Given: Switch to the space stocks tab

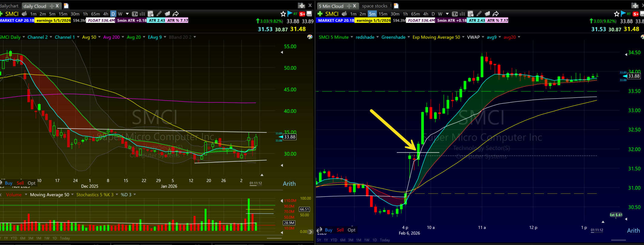Looking at the screenshot, I should (374, 6).
